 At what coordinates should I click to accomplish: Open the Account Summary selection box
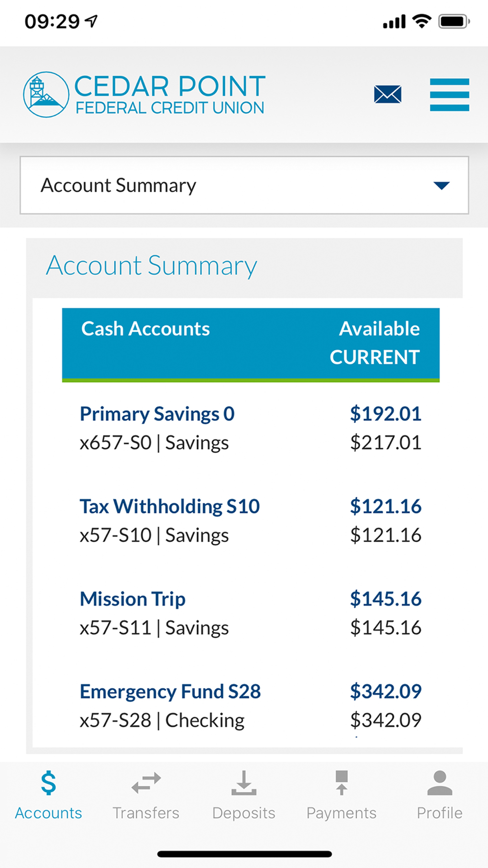click(x=244, y=185)
